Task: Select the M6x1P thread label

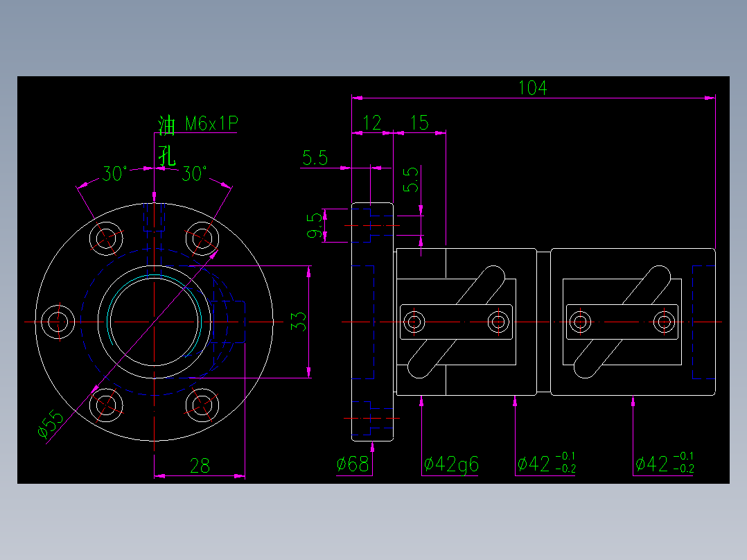Action: 212,125
